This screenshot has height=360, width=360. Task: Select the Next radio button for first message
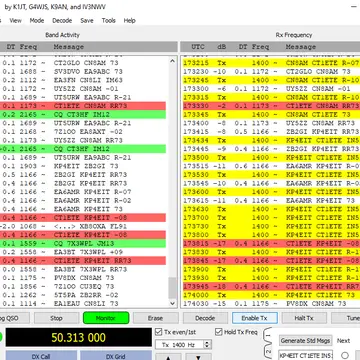coord(345,355)
